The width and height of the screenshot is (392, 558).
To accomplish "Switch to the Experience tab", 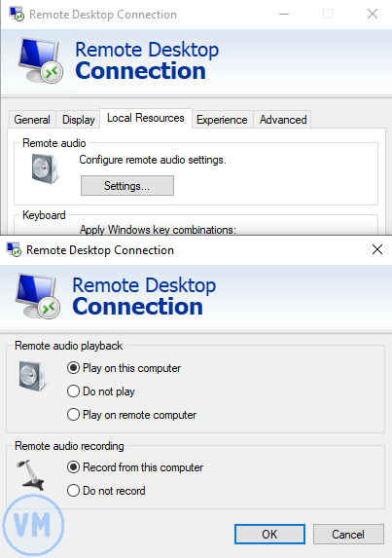I will coord(222,120).
